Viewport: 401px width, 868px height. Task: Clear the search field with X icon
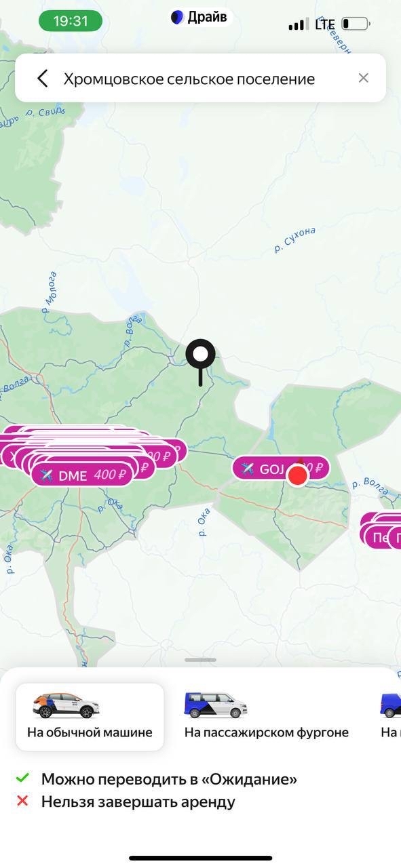pos(364,78)
